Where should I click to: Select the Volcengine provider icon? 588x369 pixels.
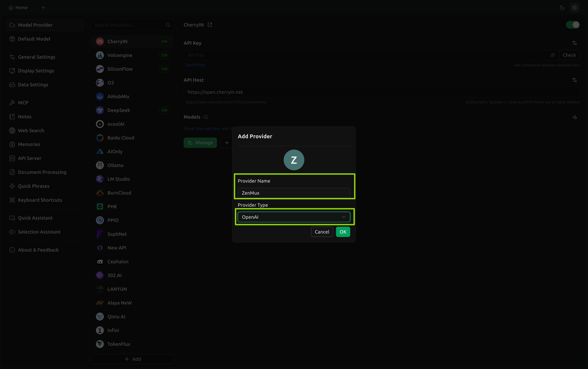pos(100,55)
